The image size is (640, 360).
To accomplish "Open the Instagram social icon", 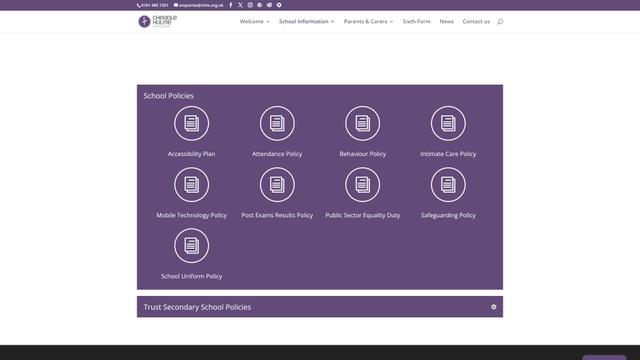I will click(250, 5).
